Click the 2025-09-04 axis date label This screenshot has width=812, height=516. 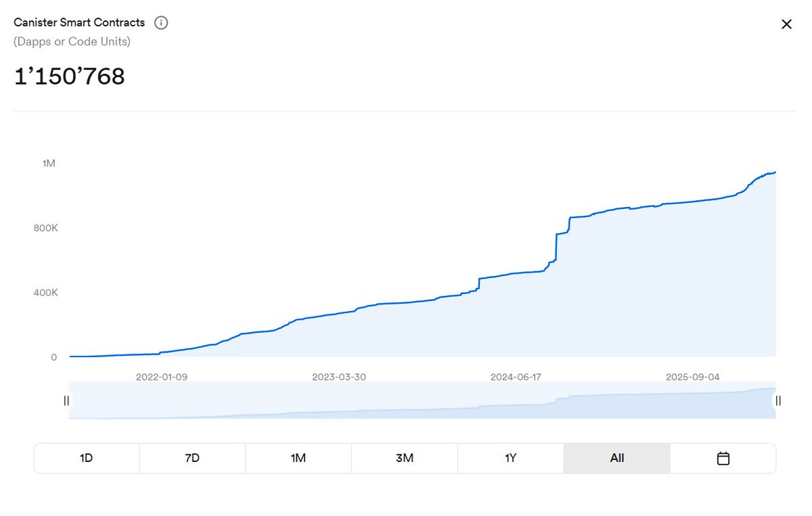(x=694, y=377)
